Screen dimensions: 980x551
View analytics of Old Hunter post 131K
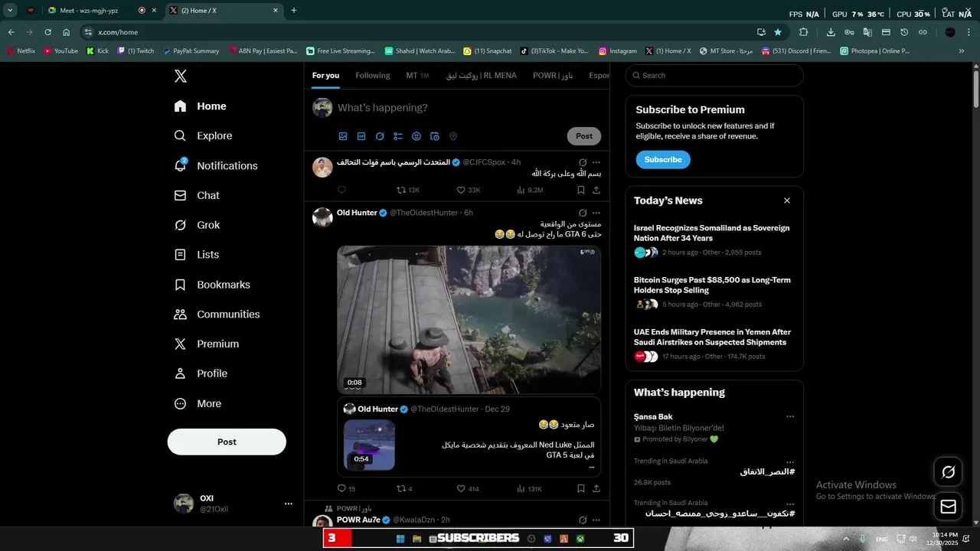tap(529, 488)
